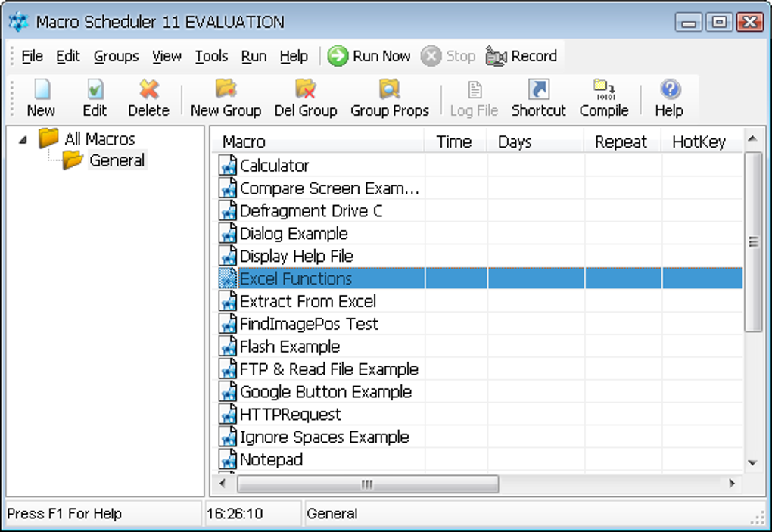Click the Repeat column header
Viewport: 772px width, 532px height.
pyautogui.click(x=622, y=142)
